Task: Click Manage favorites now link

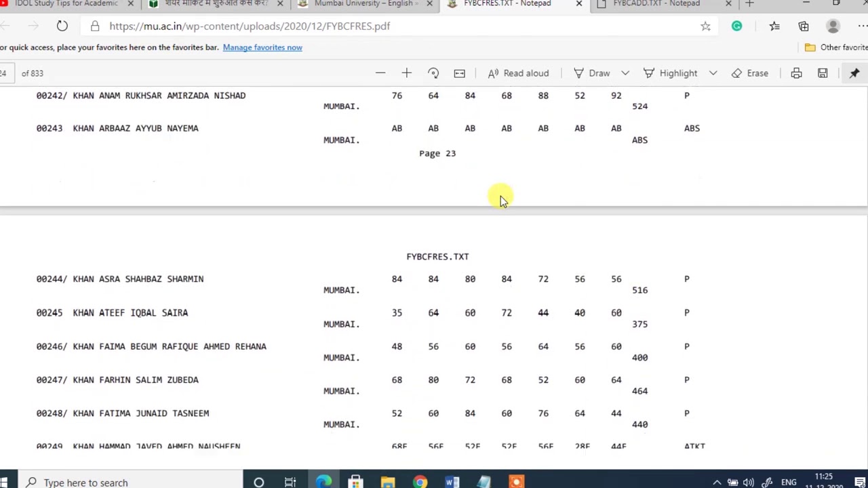Action: pos(262,47)
